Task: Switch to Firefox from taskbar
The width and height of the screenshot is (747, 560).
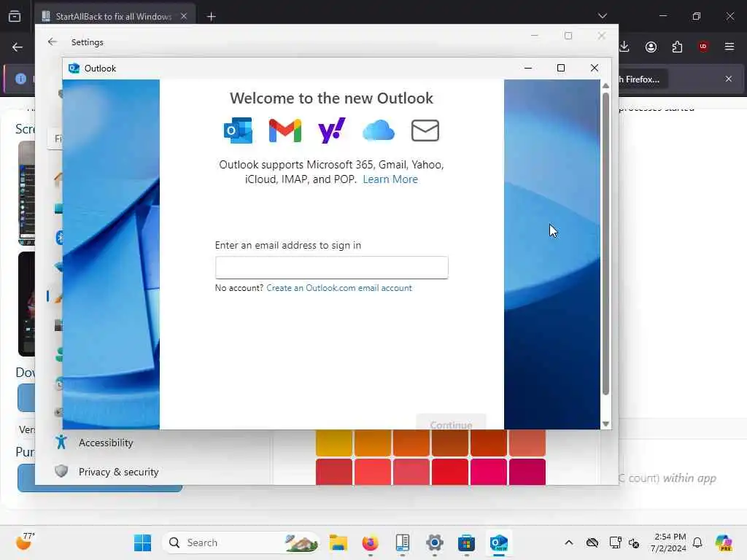Action: pyautogui.click(x=370, y=542)
